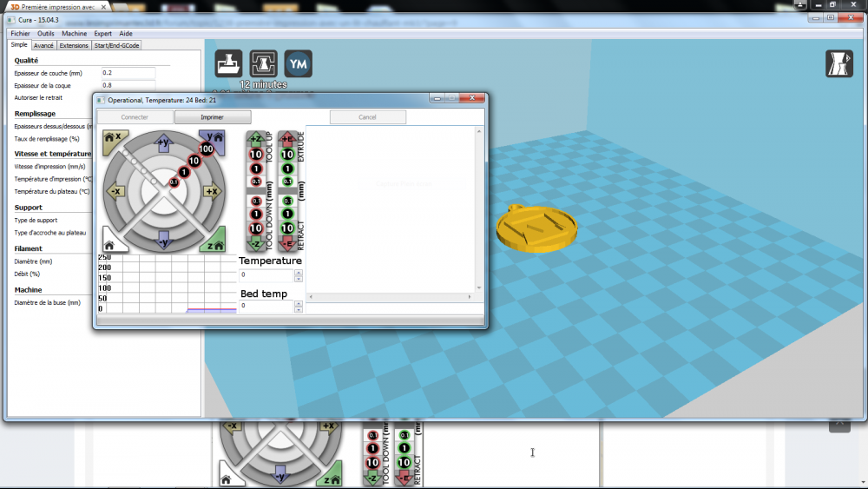The image size is (868, 489).
Task: Retract 1 mm of filament
Action: 287,214
